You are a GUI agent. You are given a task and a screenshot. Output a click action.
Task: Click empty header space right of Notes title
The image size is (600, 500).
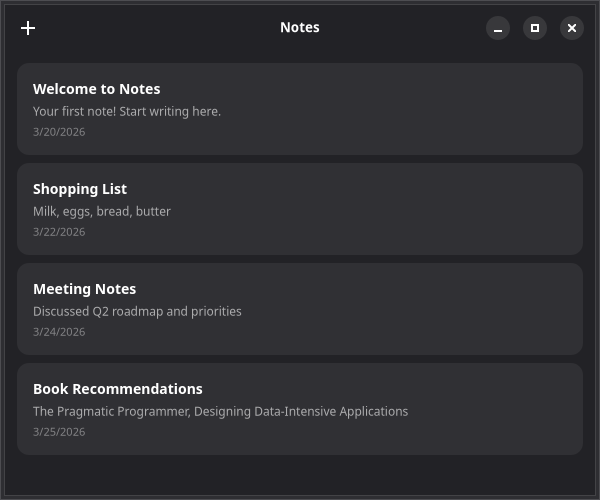tap(410, 28)
